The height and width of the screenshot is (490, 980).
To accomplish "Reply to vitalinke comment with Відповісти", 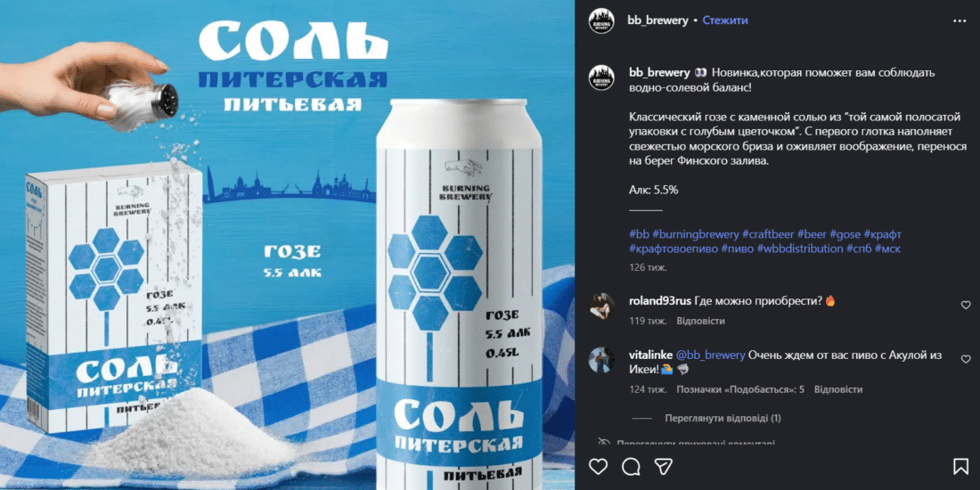I will (x=838, y=389).
